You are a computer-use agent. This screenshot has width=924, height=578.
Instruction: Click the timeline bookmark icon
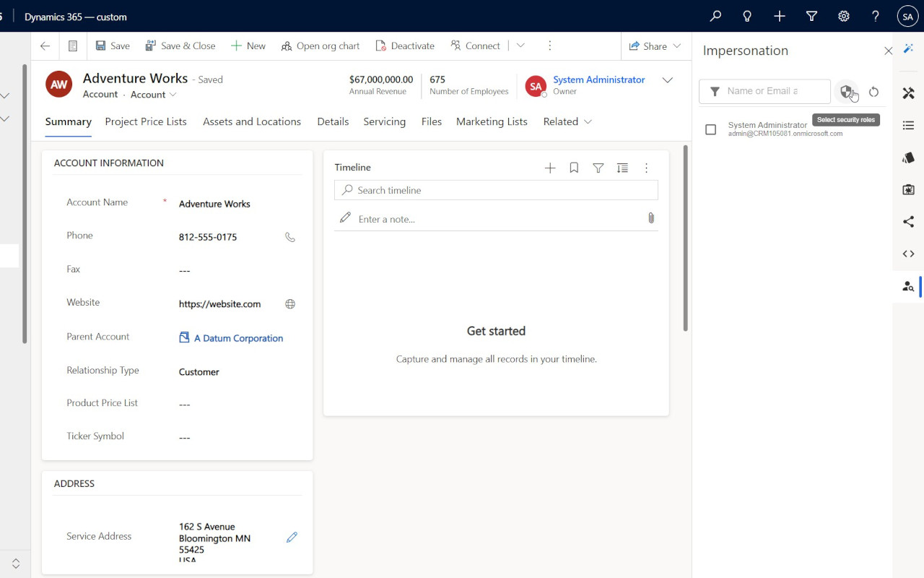(574, 168)
